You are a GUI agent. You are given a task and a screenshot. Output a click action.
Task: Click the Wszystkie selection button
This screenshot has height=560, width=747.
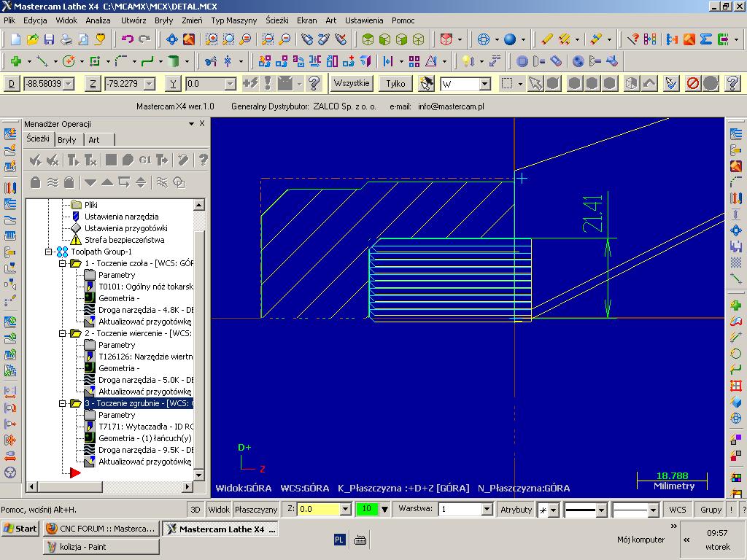coord(352,83)
